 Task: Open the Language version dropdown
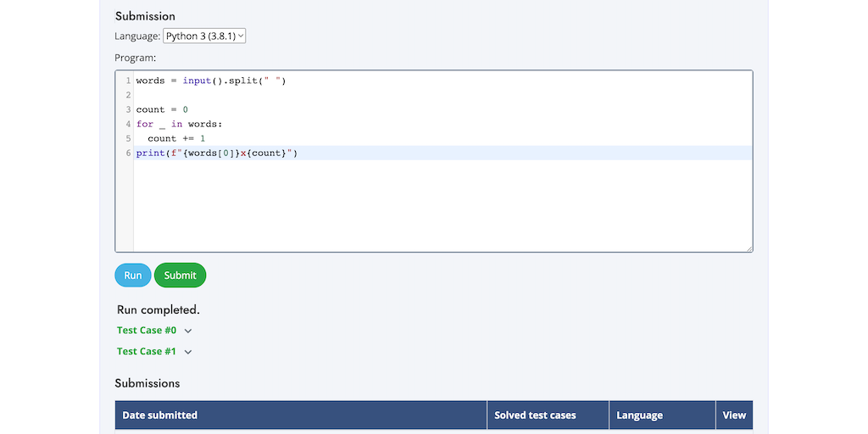coord(204,36)
